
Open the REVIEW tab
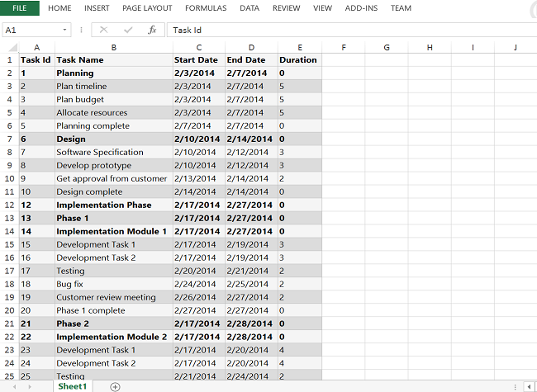point(287,8)
